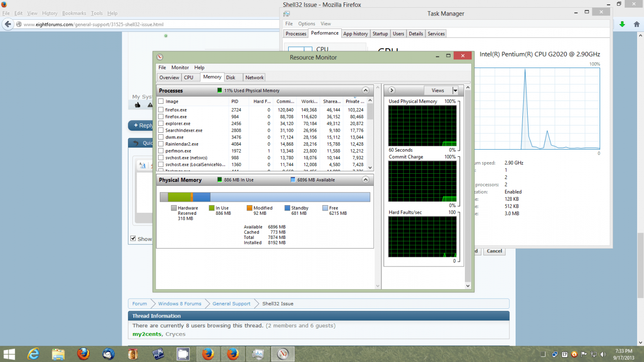
Task: Click the Resource Monitor title bar gauge icon
Action: click(160, 57)
